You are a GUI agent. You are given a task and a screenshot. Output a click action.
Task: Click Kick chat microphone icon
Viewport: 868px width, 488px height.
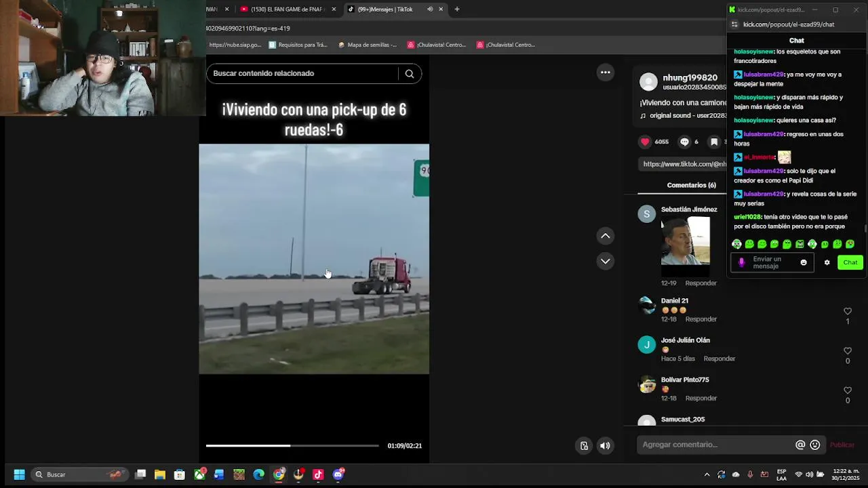click(741, 263)
